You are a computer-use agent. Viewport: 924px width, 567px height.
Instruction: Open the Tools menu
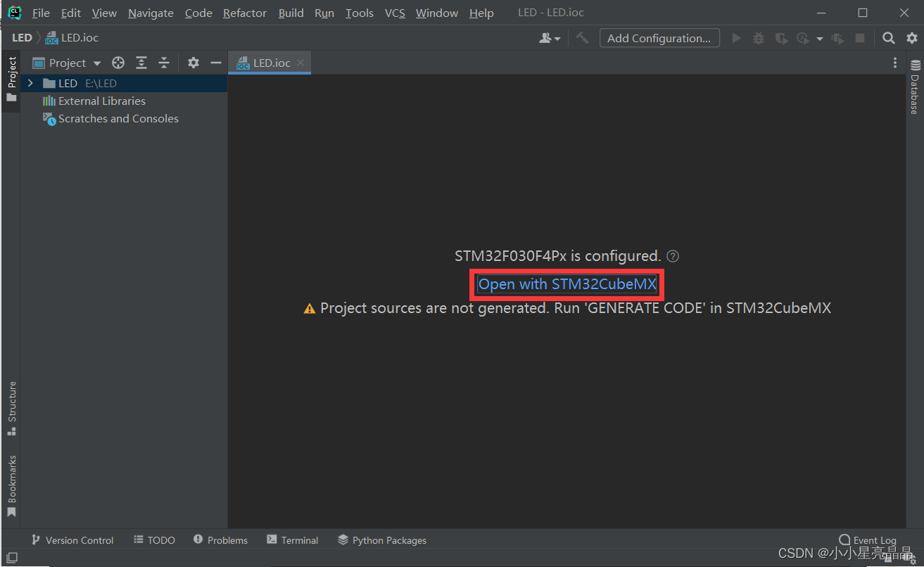pos(359,13)
